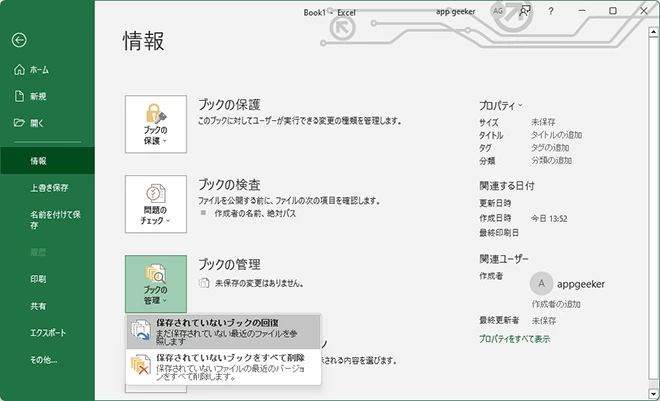Image resolution: width=660 pixels, height=401 pixels.
Task: Open the feedback icon in title bar
Action: 525,11
